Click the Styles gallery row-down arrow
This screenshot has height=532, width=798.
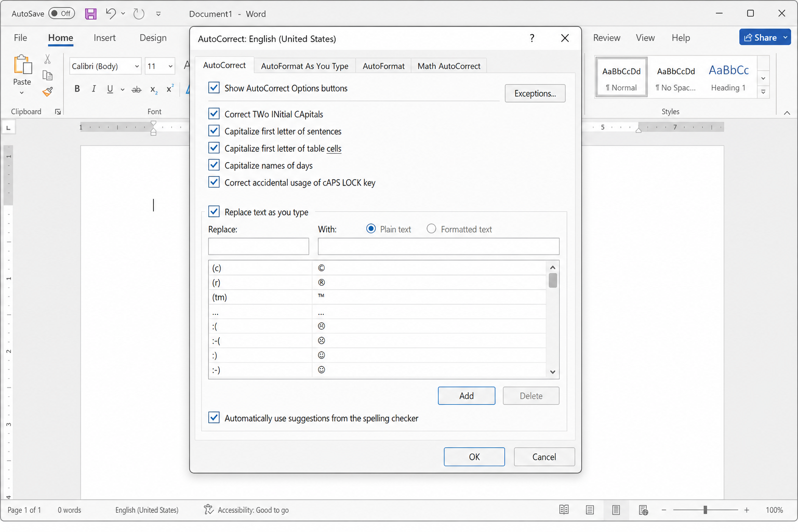763,78
